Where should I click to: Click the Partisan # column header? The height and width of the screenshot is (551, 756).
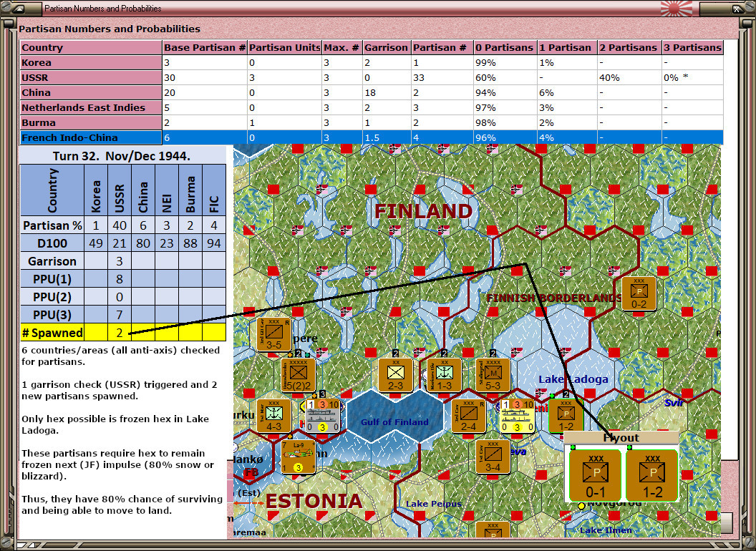442,47
